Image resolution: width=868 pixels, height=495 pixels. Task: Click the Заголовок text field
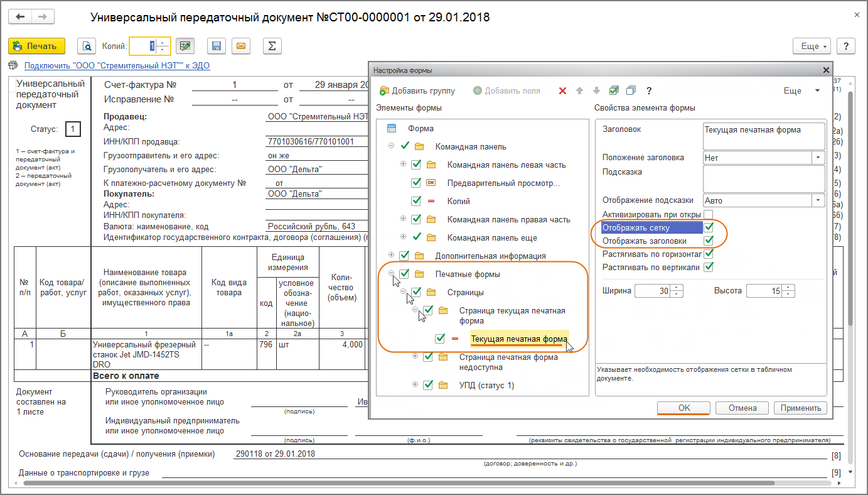(764, 135)
